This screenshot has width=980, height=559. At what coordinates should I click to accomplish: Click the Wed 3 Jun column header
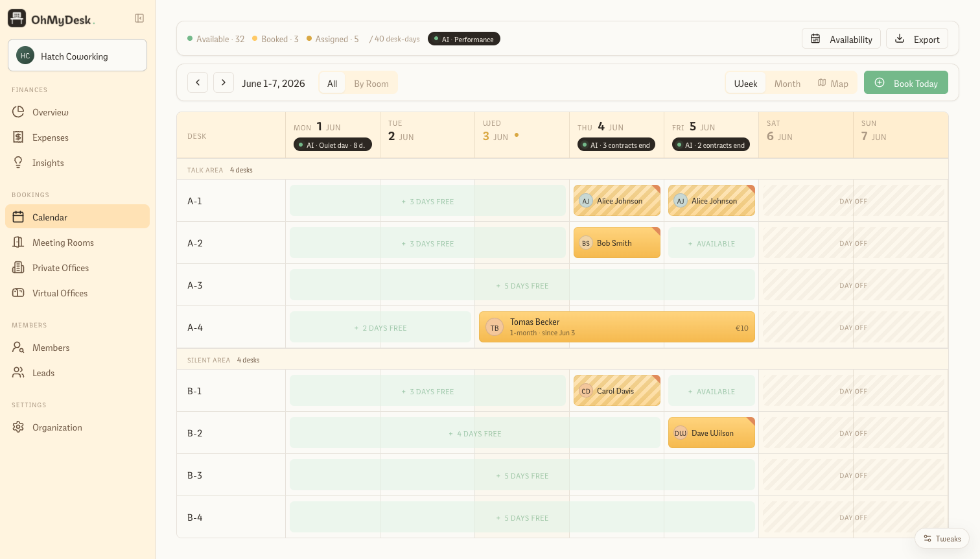522,135
